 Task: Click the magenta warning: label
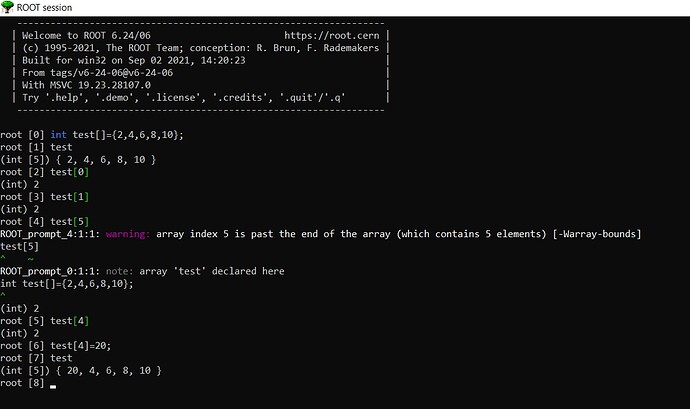coord(128,234)
